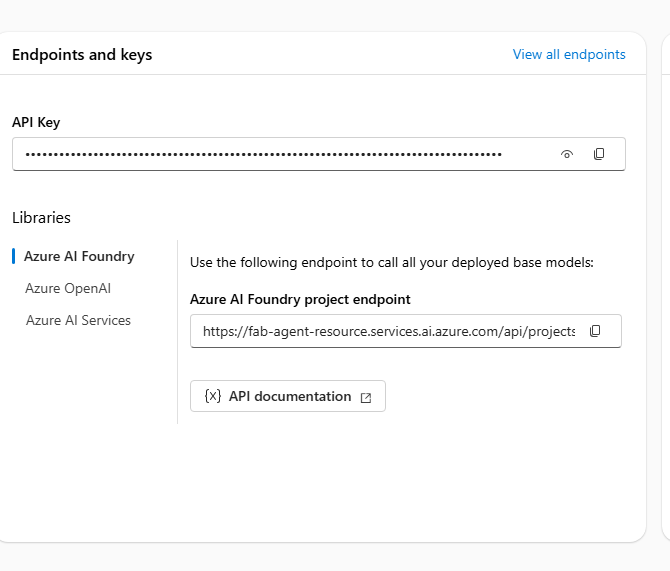The width and height of the screenshot is (670, 571).
Task: Click the project endpoint URL field
Action: 406,331
